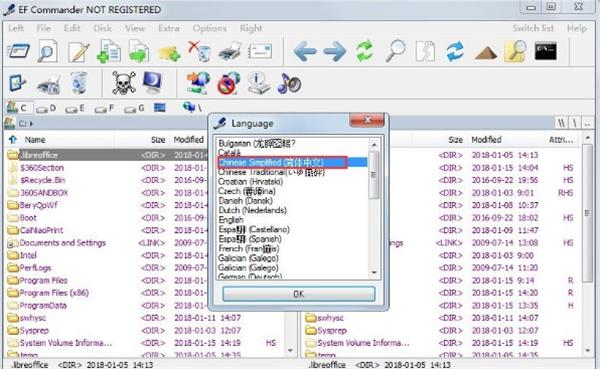Click the parent directory ".." button at right

[x=587, y=123]
